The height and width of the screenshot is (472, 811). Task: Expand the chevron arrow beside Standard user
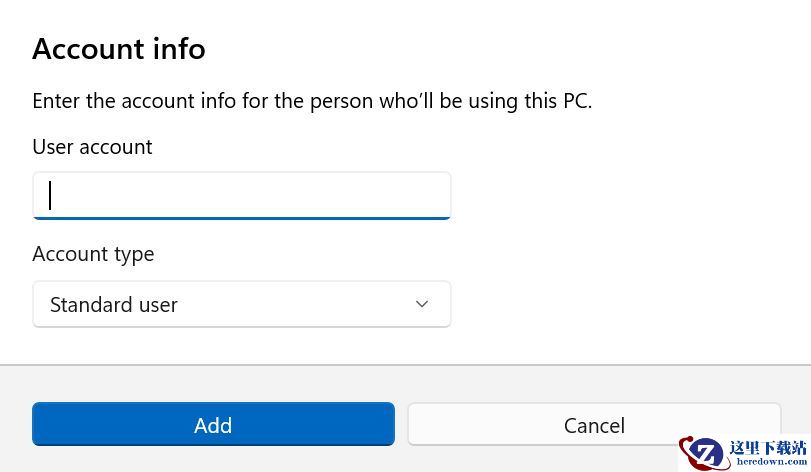(422, 304)
